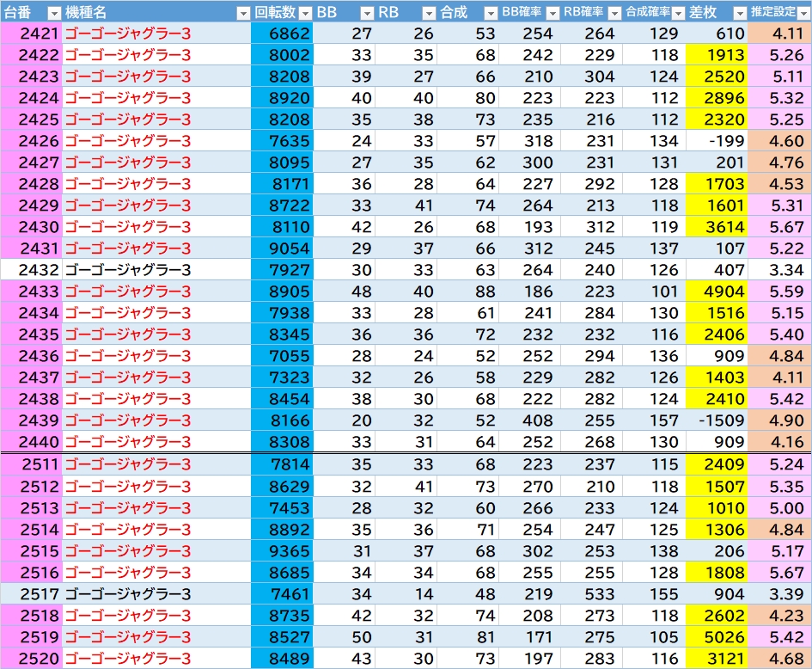
Task: Select machine number cell 2440
Action: pyautogui.click(x=32, y=441)
